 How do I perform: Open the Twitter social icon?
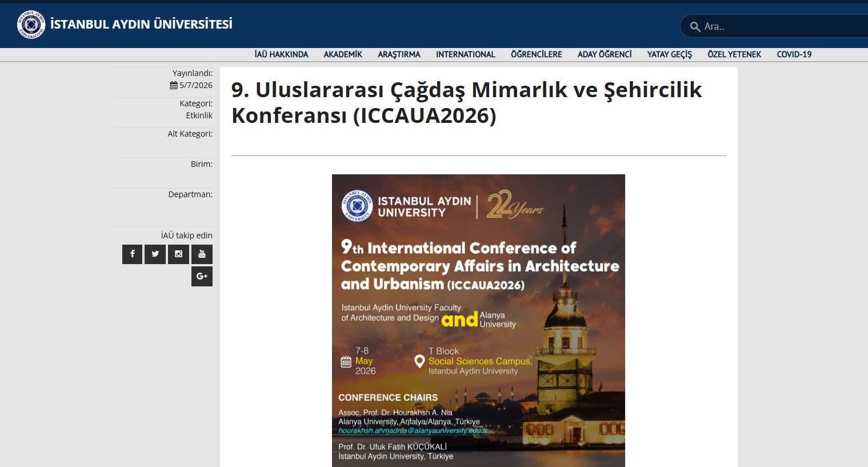(155, 254)
